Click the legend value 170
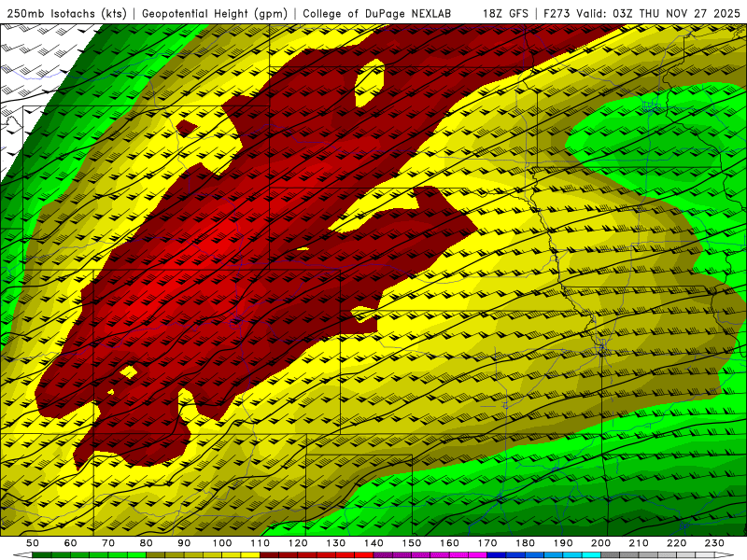The image size is (747, 560). click(487, 543)
